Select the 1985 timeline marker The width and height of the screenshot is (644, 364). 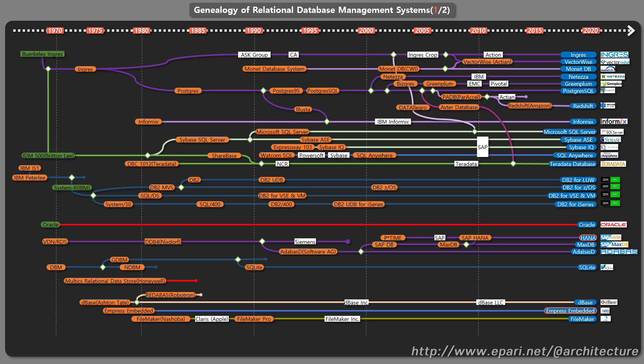pos(198,31)
